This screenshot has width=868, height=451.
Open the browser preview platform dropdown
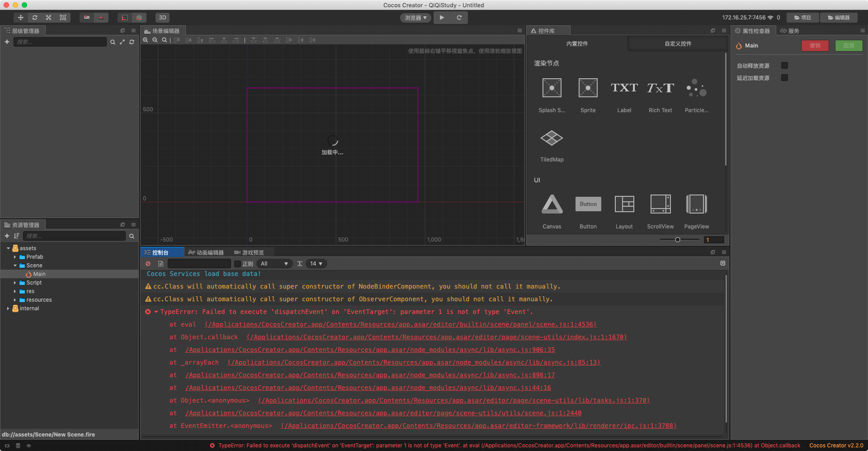[415, 18]
